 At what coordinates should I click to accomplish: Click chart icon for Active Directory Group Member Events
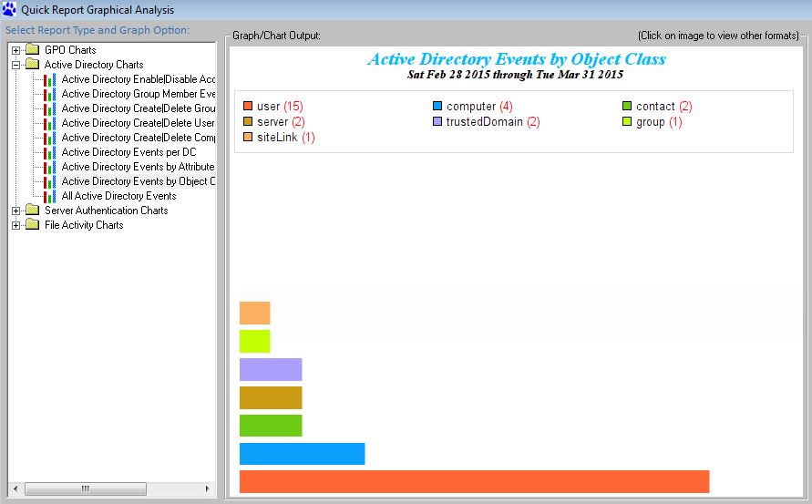click(50, 94)
